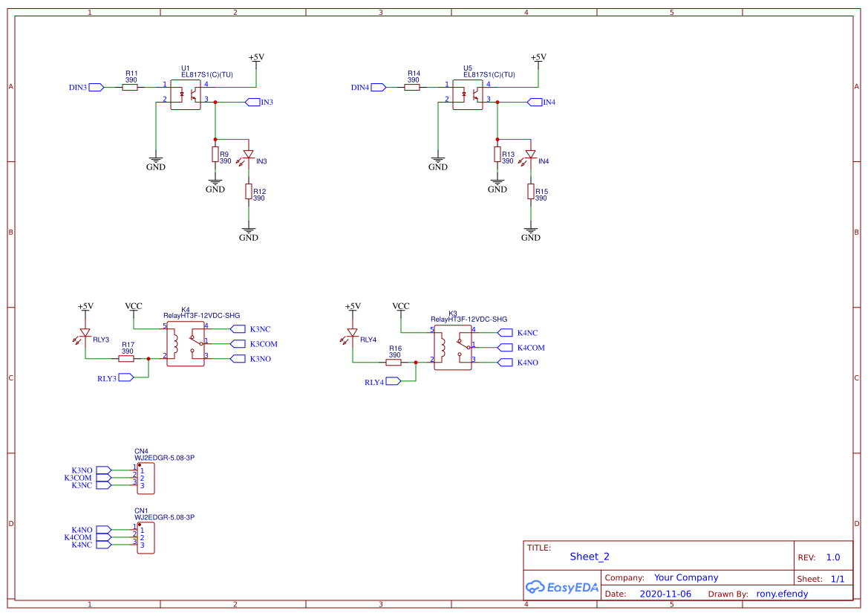
Task: Select the VCC power flag above K4
Action: click(x=134, y=308)
